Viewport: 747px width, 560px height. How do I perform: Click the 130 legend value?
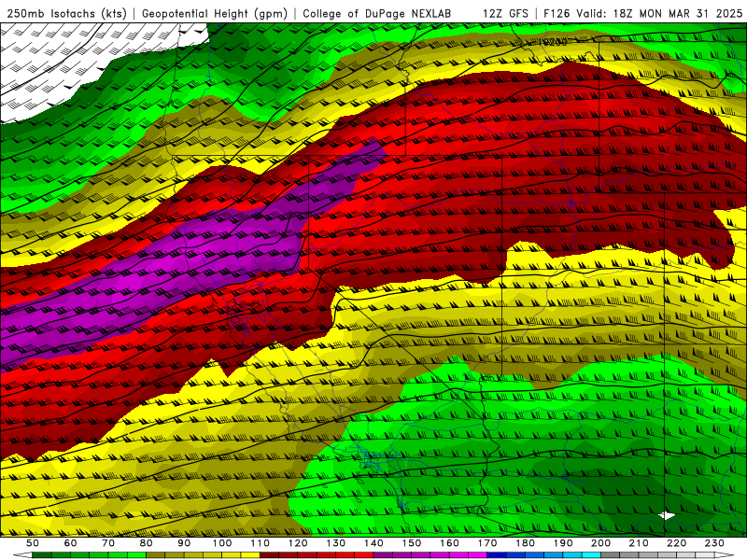pyautogui.click(x=335, y=543)
